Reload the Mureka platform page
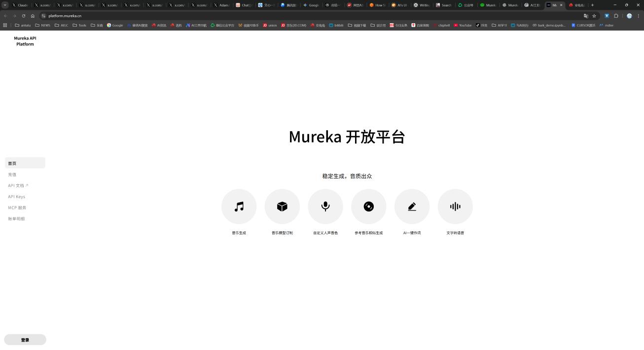Viewport: 644px width, 350px height. [23, 16]
